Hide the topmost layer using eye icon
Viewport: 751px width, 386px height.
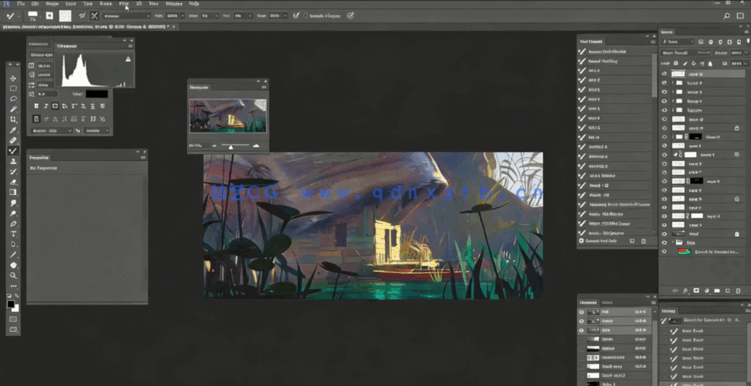[664, 74]
